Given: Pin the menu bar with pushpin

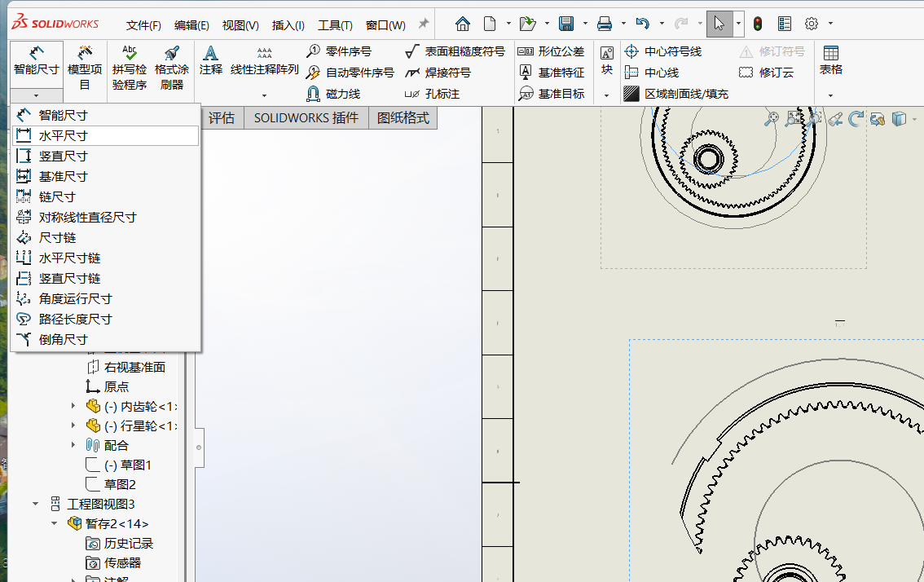Looking at the screenshot, I should (x=423, y=24).
